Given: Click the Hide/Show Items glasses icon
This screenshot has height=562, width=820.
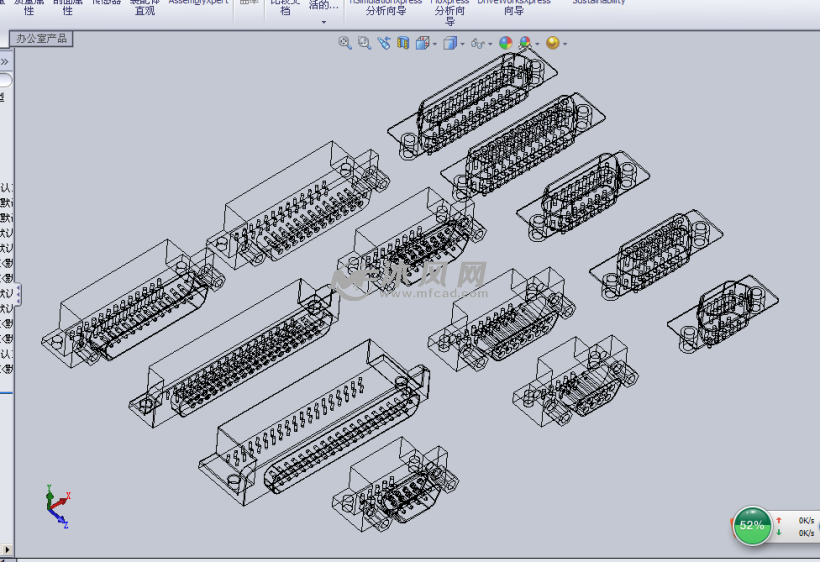Looking at the screenshot, I should (477, 43).
